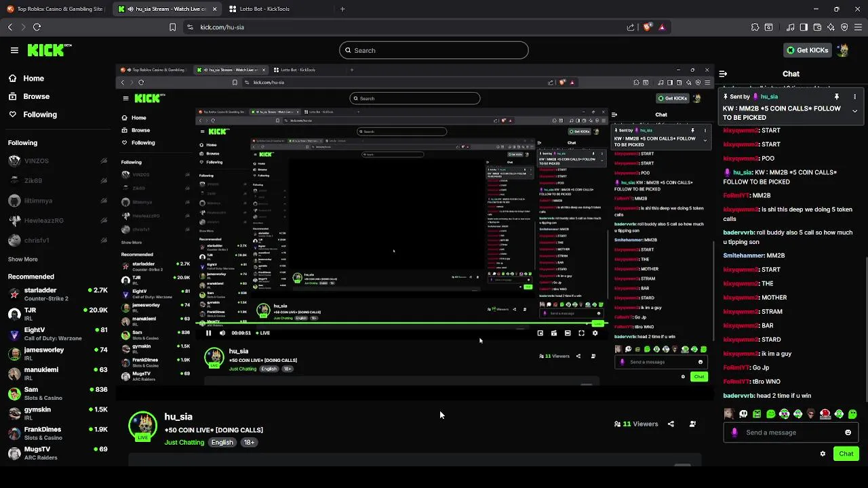Go back in the browser
The image size is (868, 488).
click(x=10, y=27)
